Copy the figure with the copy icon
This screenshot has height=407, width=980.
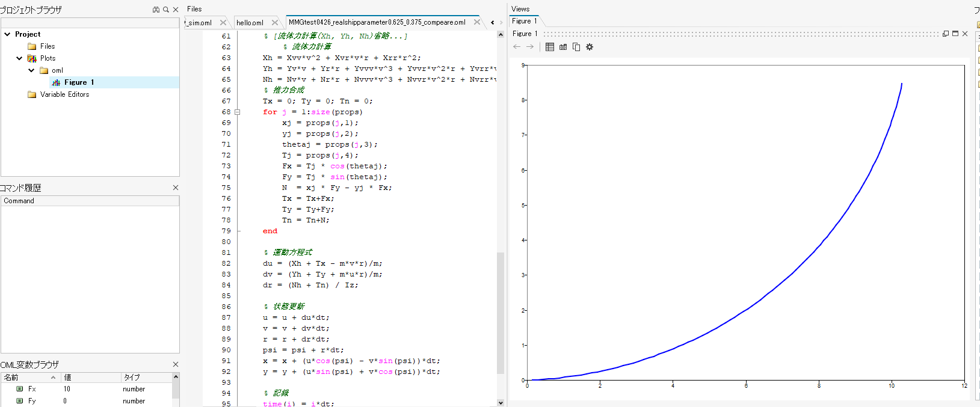[576, 47]
